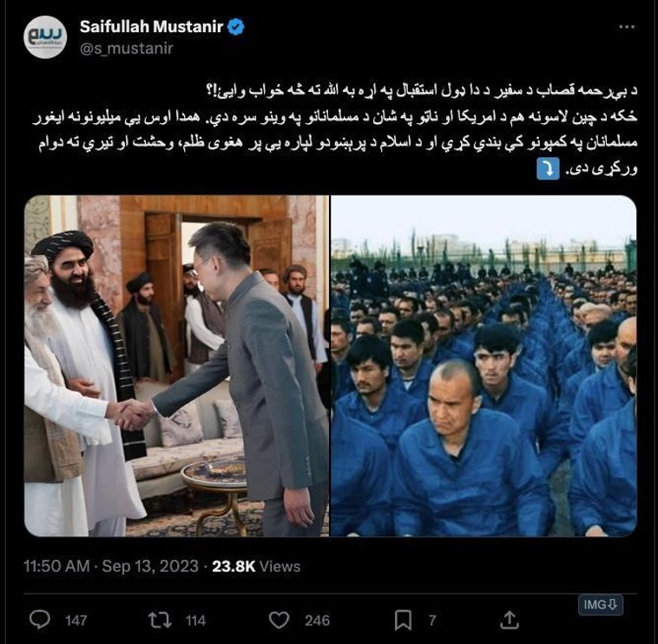Click the IMG download button
This screenshot has height=644, width=658.
600,605
